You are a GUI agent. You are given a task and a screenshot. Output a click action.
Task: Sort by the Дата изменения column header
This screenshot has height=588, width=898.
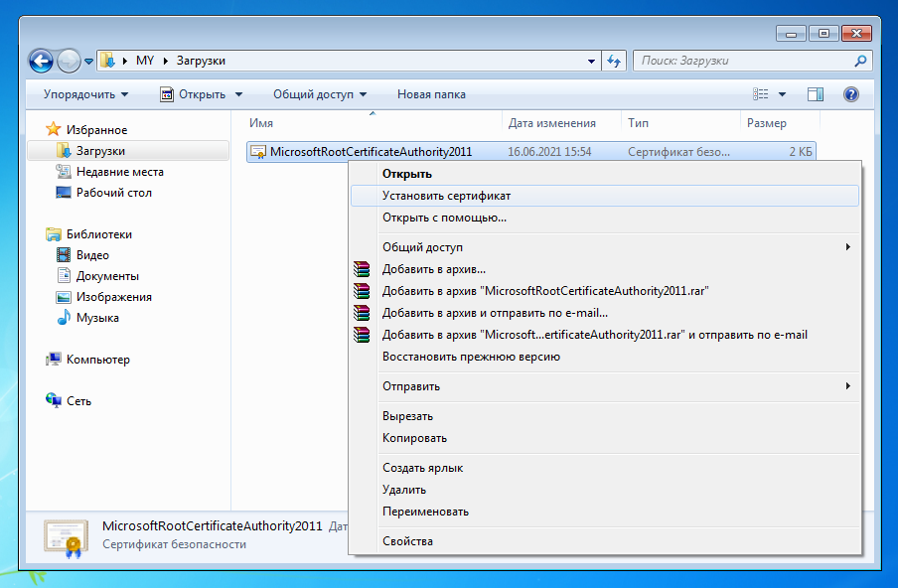562,123
